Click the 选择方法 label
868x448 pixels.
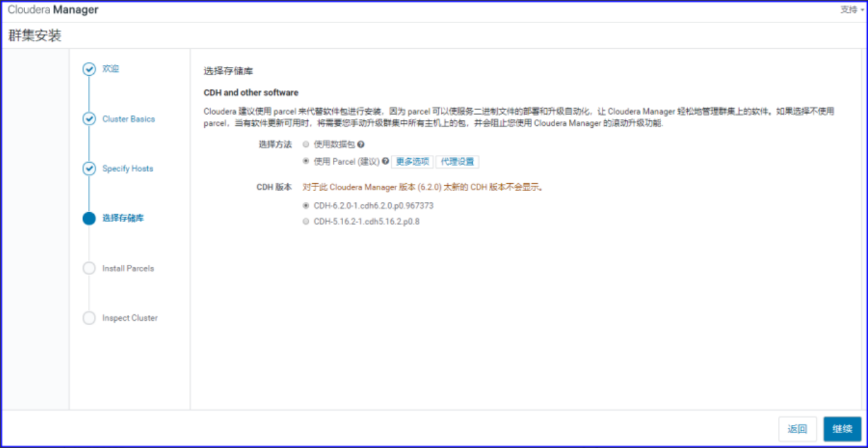[x=275, y=145]
